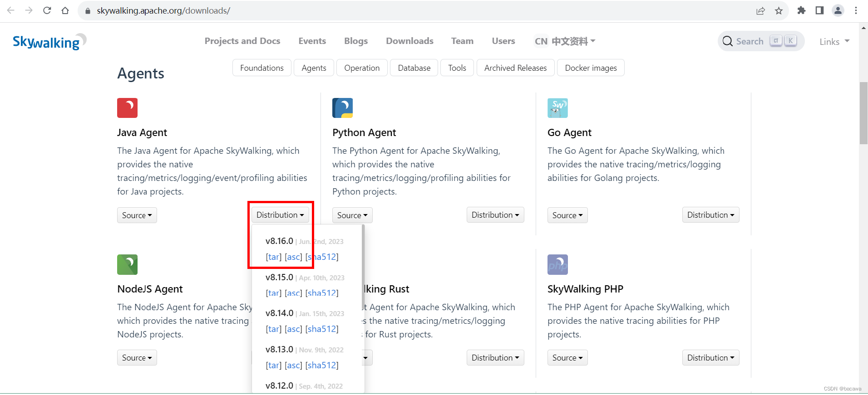Open v8.16.0 asc signature
The height and width of the screenshot is (395, 868).
pos(293,257)
